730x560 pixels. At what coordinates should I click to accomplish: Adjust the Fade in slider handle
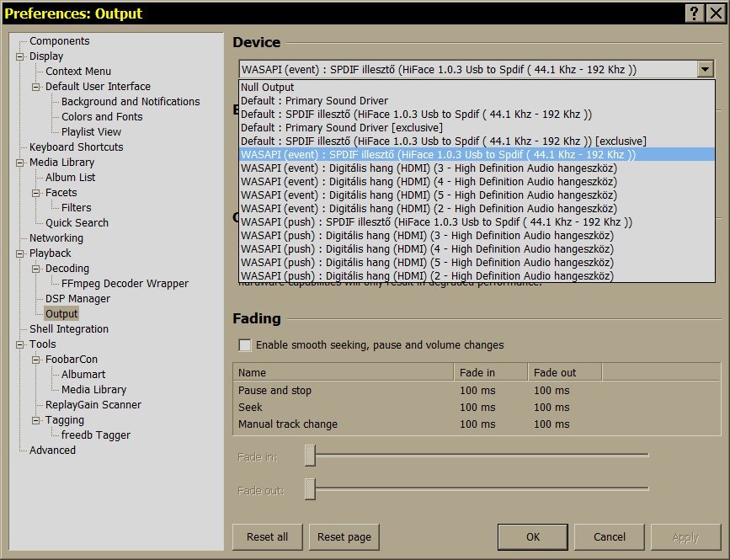[310, 456]
